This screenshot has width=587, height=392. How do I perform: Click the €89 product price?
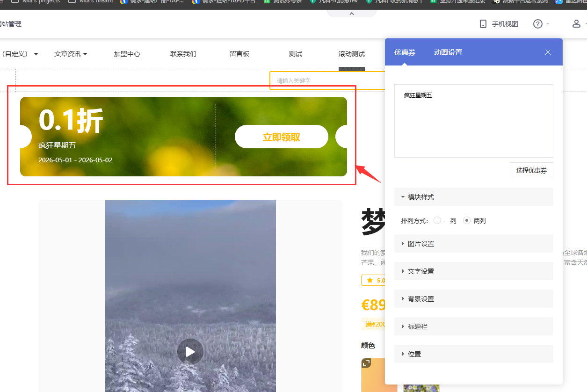[x=373, y=305]
